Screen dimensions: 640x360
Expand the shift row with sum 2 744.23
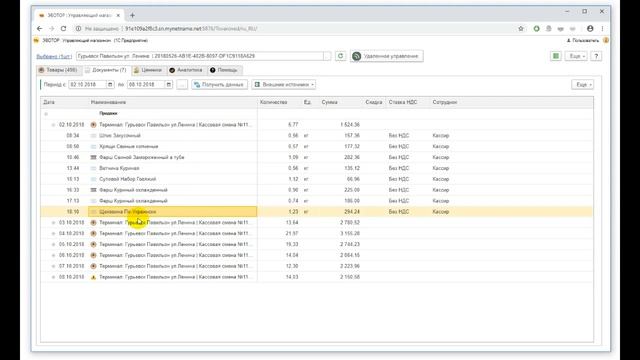53,244
